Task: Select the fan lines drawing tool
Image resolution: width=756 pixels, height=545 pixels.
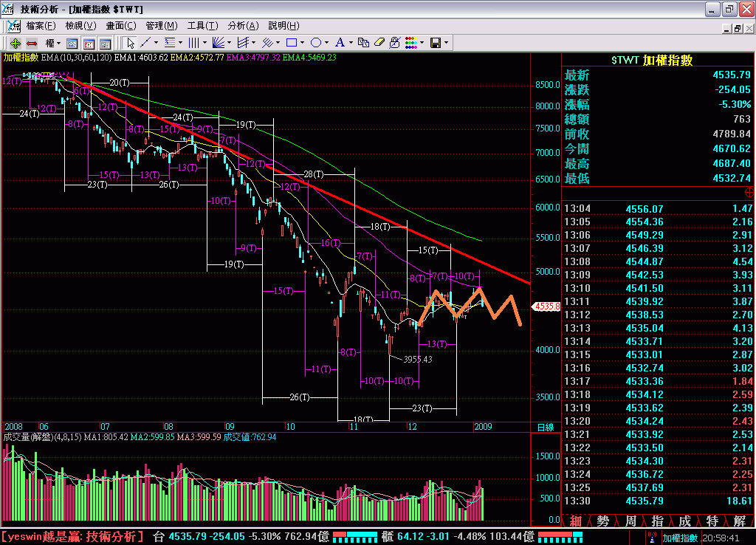Action: 218,43
